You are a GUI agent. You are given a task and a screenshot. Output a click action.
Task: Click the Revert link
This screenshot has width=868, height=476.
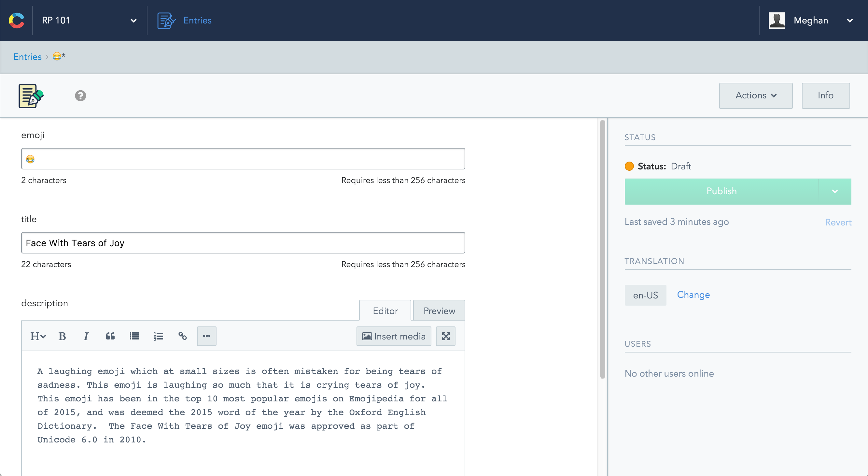[838, 223]
